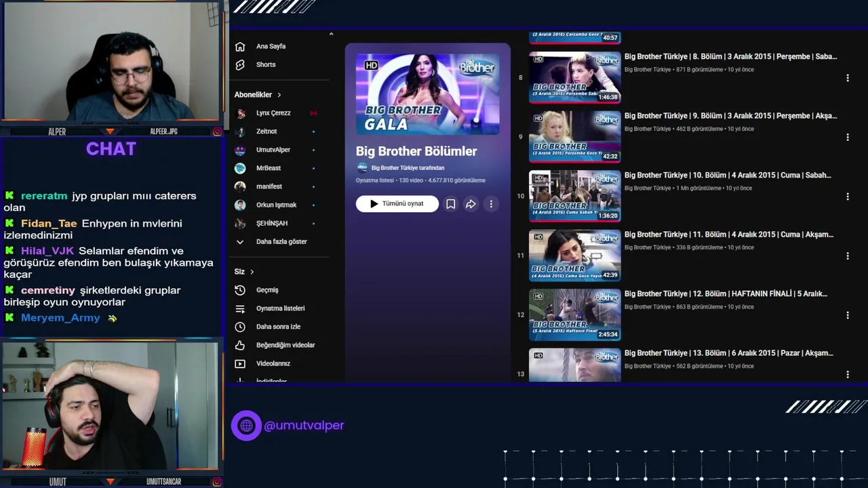Open Oynatma listeleri playlists icon
Image resolution: width=868 pixels, height=488 pixels.
240,308
